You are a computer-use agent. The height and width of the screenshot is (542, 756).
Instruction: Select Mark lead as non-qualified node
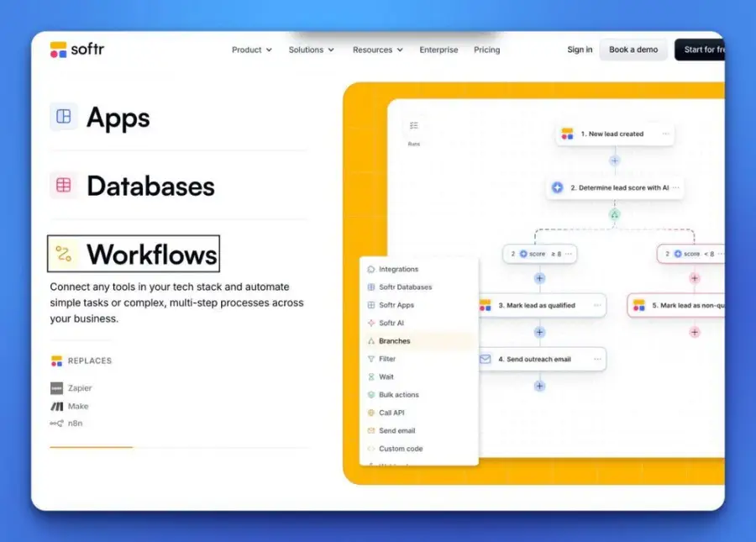coord(676,305)
